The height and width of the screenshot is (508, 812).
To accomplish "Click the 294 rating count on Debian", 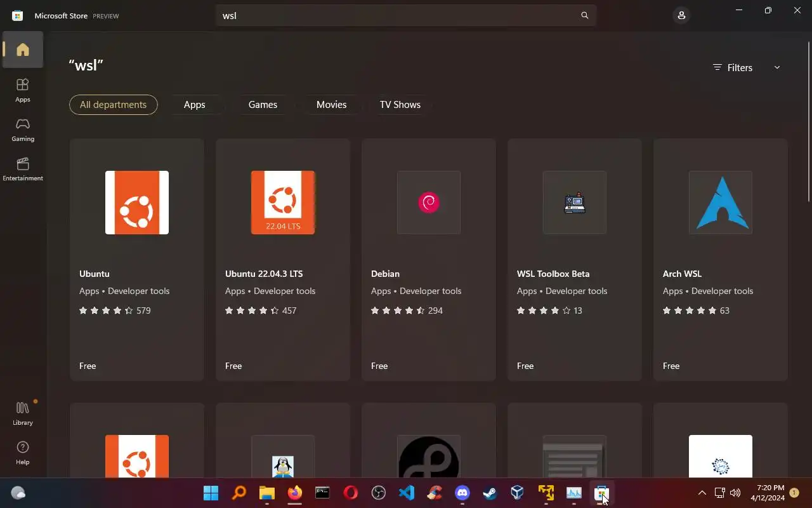I will (435, 311).
